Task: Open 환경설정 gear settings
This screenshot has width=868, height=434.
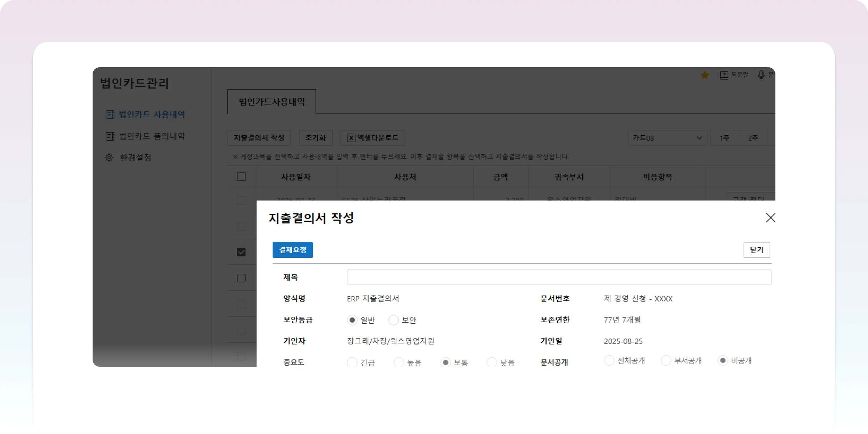Action: 109,158
